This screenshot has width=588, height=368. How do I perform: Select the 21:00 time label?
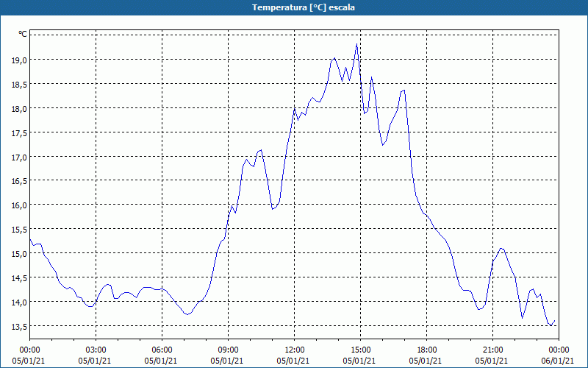click(x=492, y=350)
